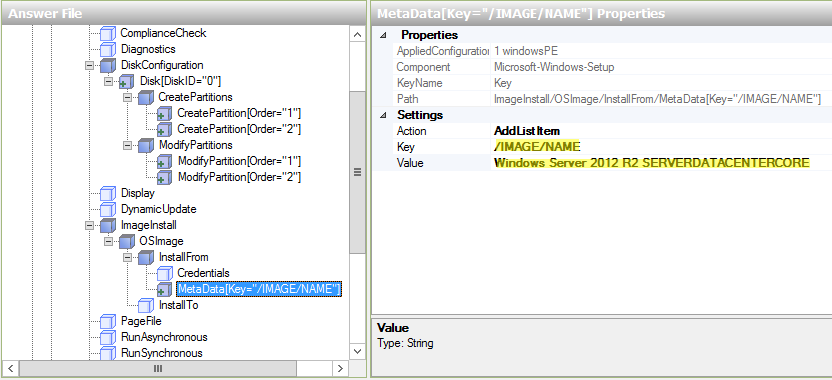This screenshot has height=380, width=832.
Task: Click the Credentials cube icon
Action: (164, 273)
